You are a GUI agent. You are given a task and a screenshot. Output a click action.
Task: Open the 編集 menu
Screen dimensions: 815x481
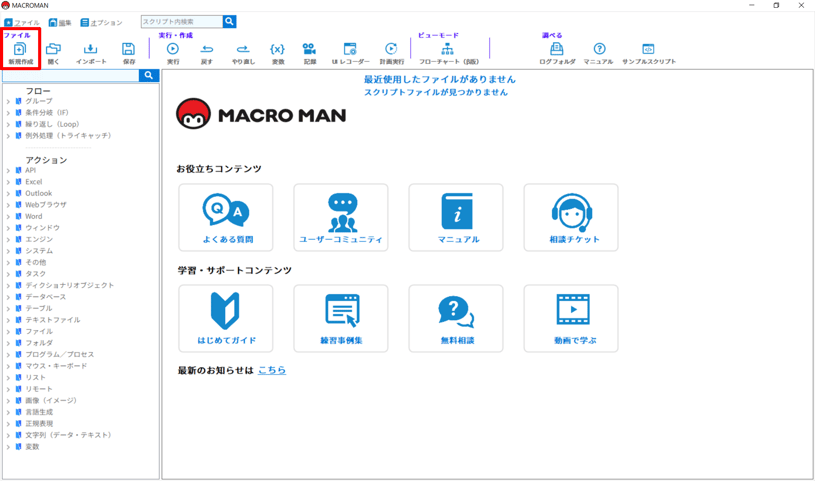pos(60,23)
